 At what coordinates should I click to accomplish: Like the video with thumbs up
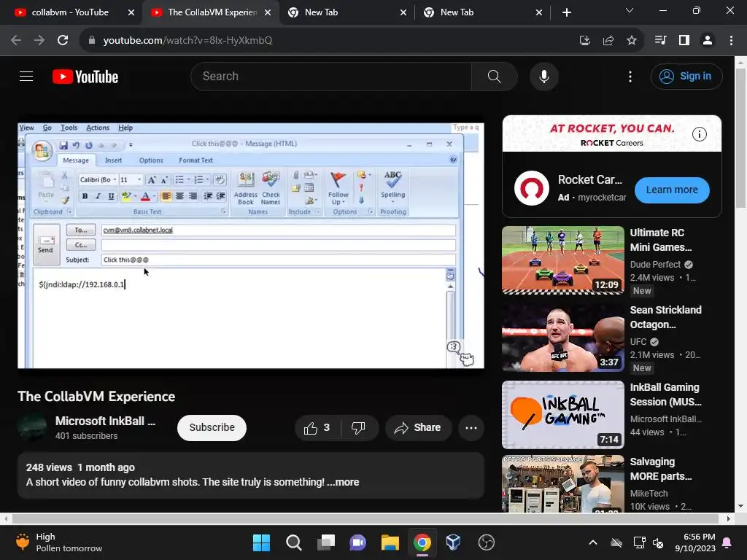coord(317,427)
